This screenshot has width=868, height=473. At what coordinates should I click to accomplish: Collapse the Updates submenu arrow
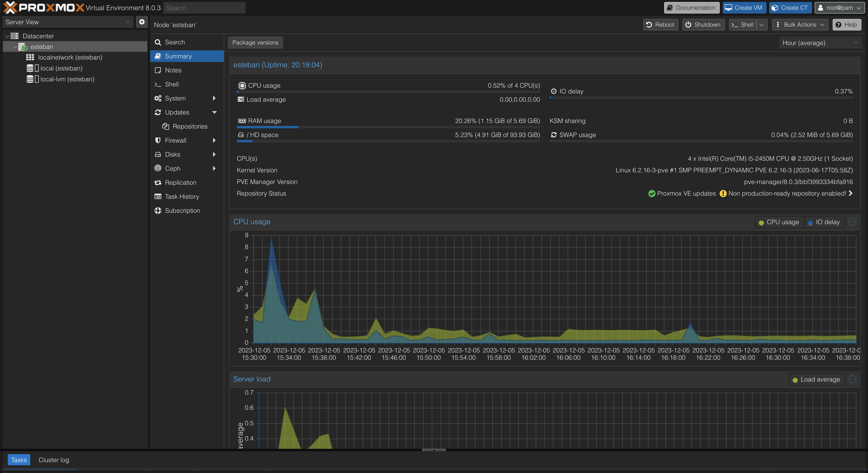214,112
